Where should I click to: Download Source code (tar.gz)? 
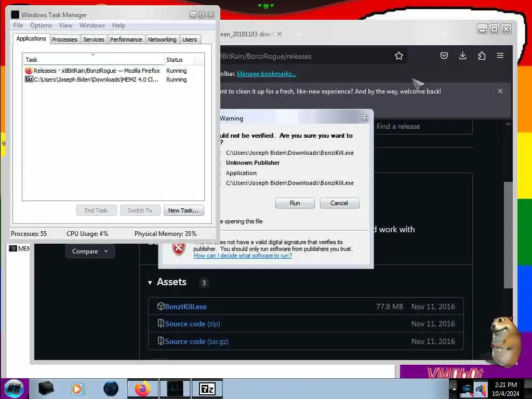click(197, 341)
